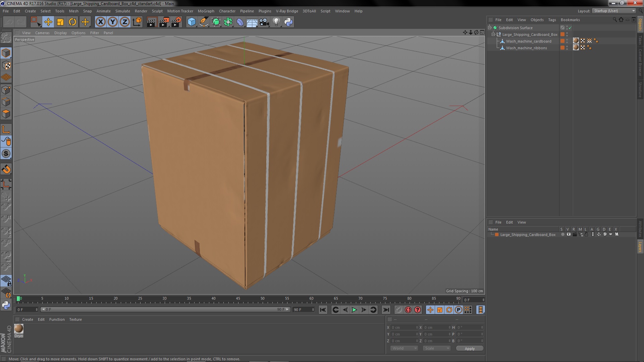Toggle Subdivision Surface enable checkmark
Image resolution: width=644 pixels, height=362 pixels.
coord(570,28)
